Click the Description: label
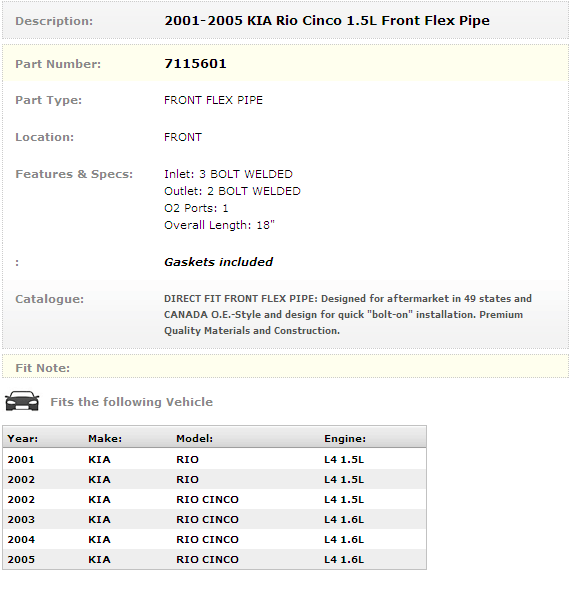 click(x=54, y=21)
